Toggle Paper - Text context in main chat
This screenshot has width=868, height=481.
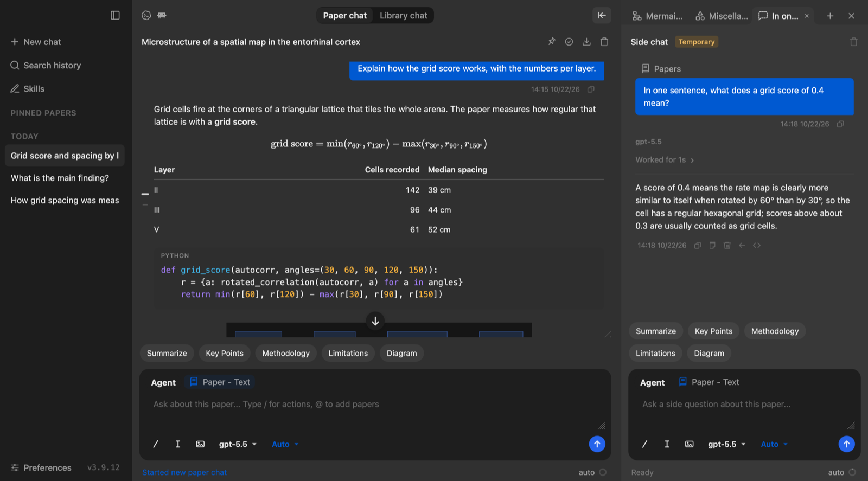[220, 382]
